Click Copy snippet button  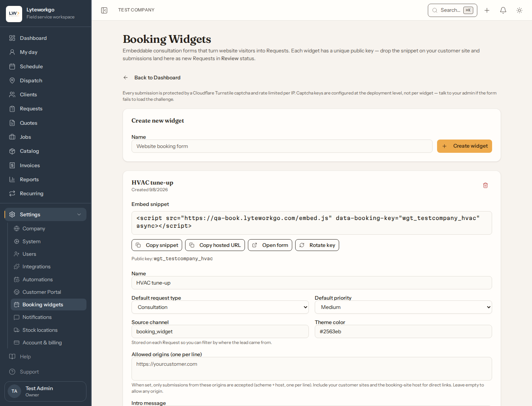click(x=157, y=245)
